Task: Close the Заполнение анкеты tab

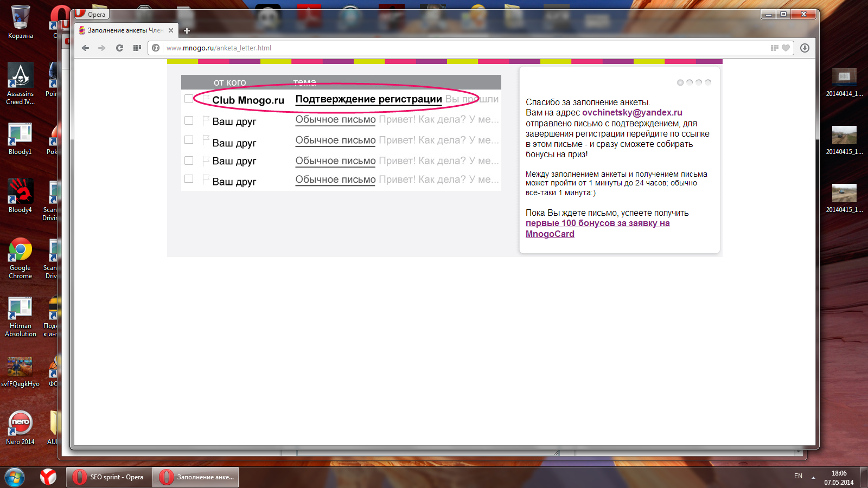Action: tap(171, 30)
